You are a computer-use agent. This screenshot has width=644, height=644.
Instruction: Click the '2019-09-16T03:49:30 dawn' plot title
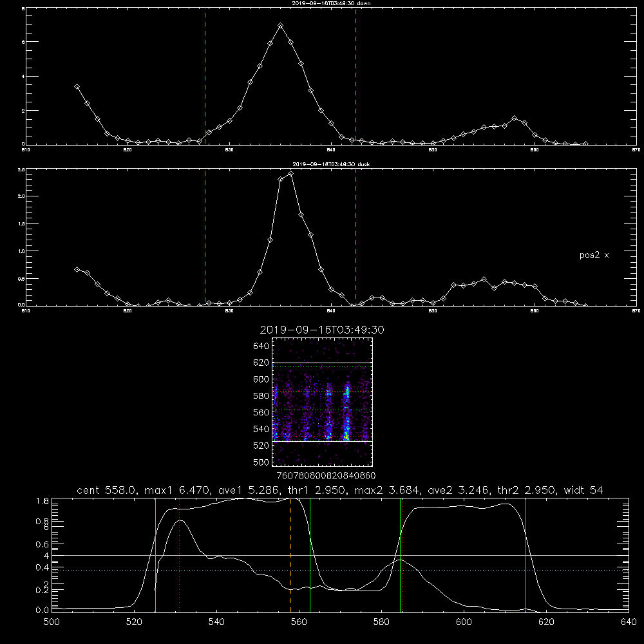pos(331,3)
